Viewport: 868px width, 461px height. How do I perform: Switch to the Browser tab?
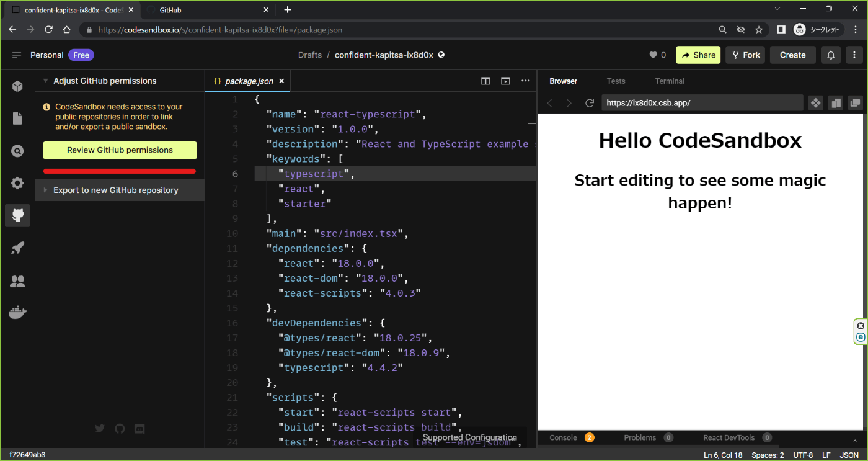[x=563, y=81]
